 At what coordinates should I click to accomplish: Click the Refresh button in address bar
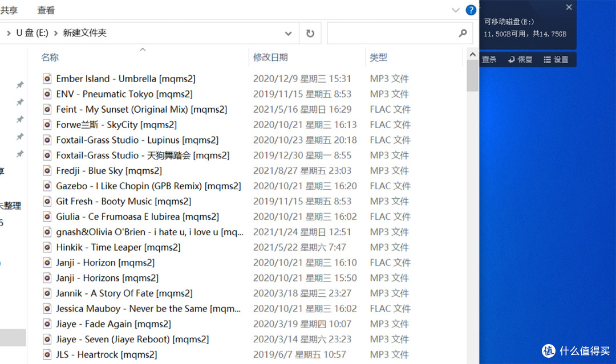tap(310, 34)
